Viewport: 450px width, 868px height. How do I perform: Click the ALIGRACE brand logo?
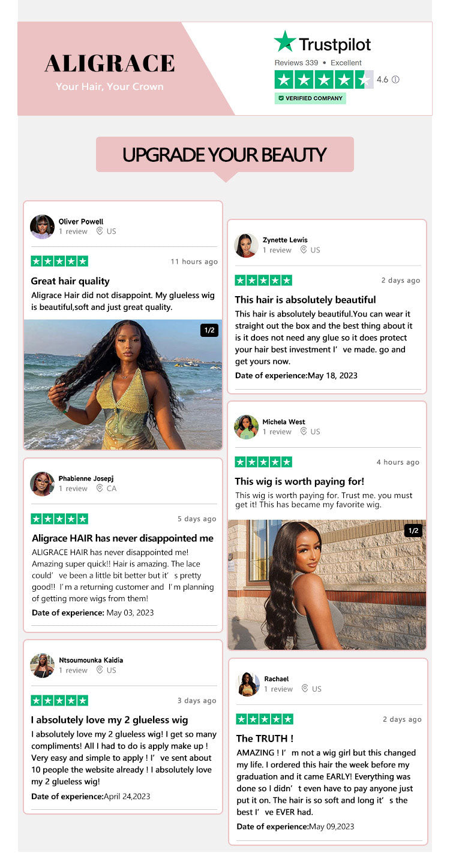tap(110, 63)
